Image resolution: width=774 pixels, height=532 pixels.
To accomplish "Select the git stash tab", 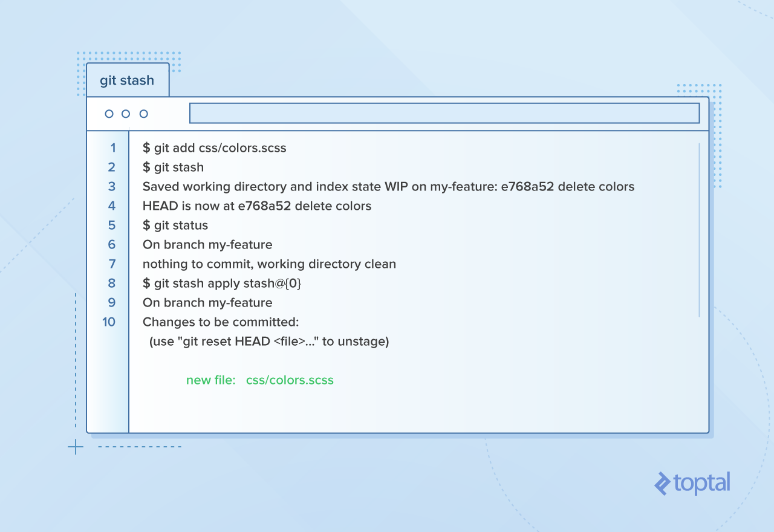I will pos(128,80).
